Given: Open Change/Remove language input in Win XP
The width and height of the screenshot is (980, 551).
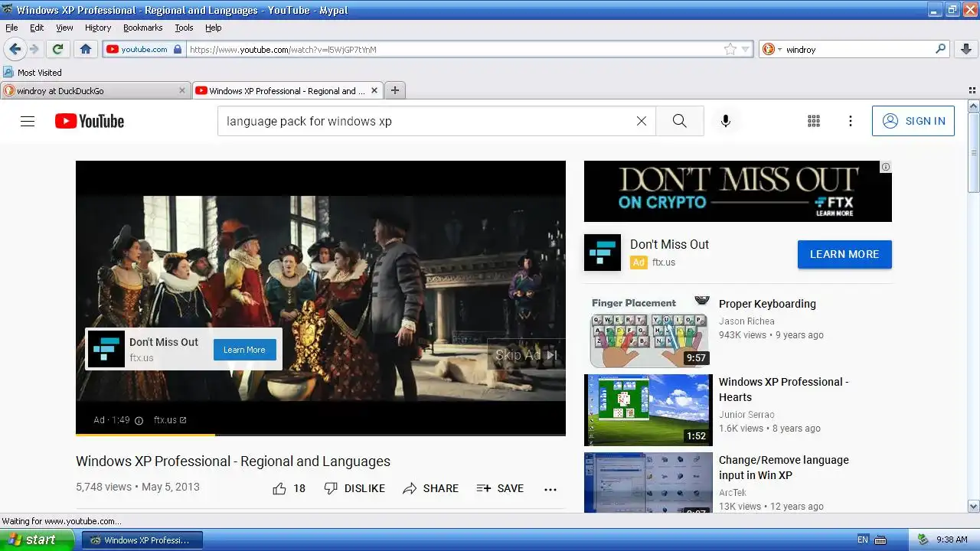Looking at the screenshot, I should coord(783,468).
